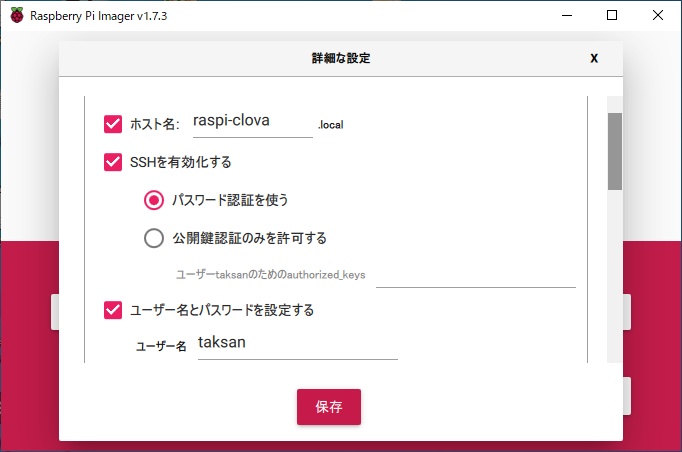Click the scrollbar track below the thumb
The width and height of the screenshot is (682, 452).
click(614, 280)
